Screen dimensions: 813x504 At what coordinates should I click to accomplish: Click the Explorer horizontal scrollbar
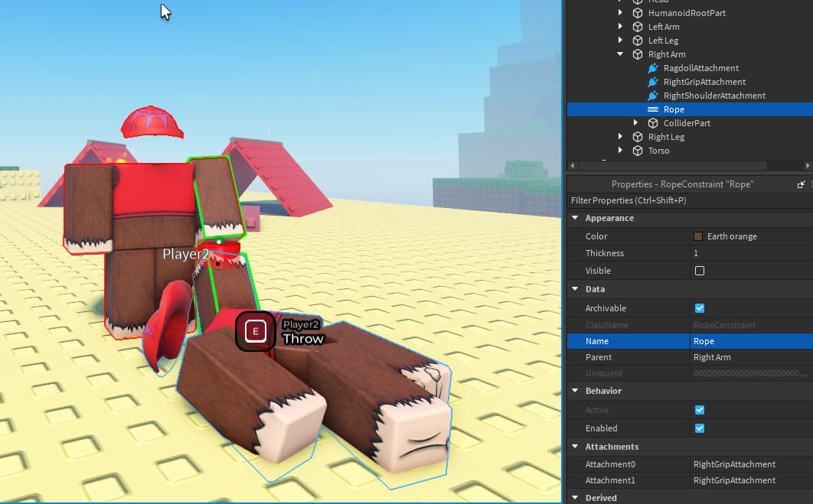point(672,166)
